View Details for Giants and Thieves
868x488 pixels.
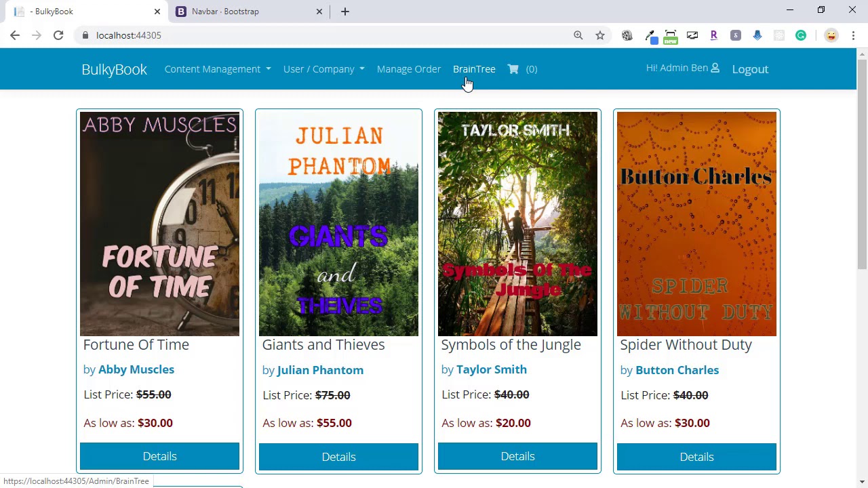(x=338, y=457)
